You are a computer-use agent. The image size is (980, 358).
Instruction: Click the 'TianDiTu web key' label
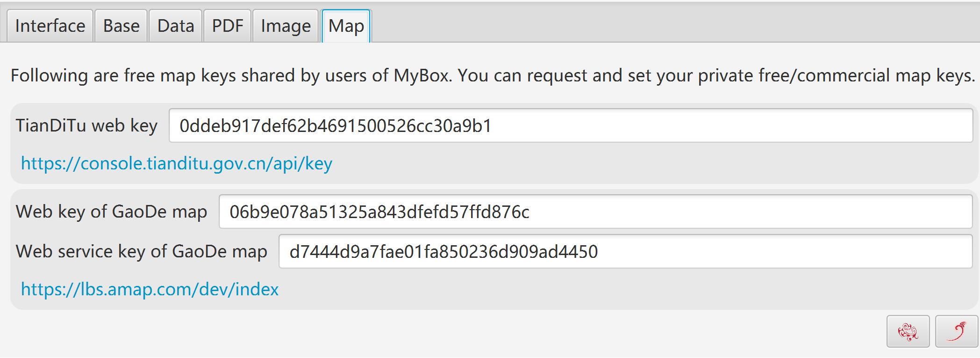coord(86,125)
